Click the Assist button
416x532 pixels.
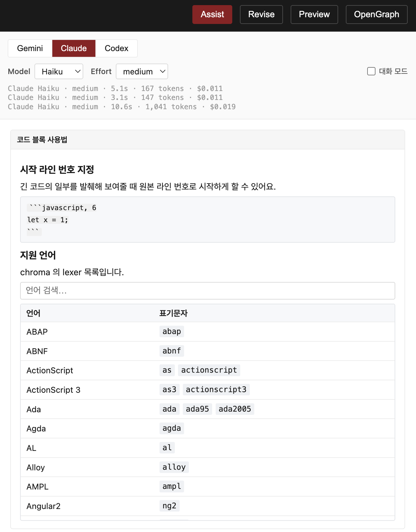212,14
